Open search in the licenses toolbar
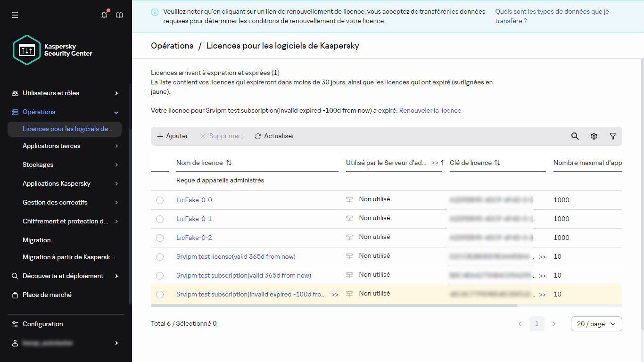 tap(575, 136)
